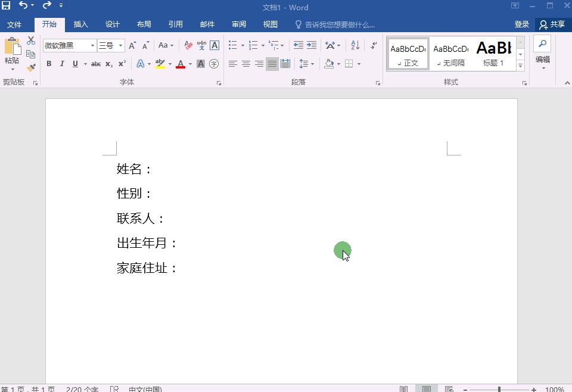Enable center paragraph alignment

coord(246,64)
